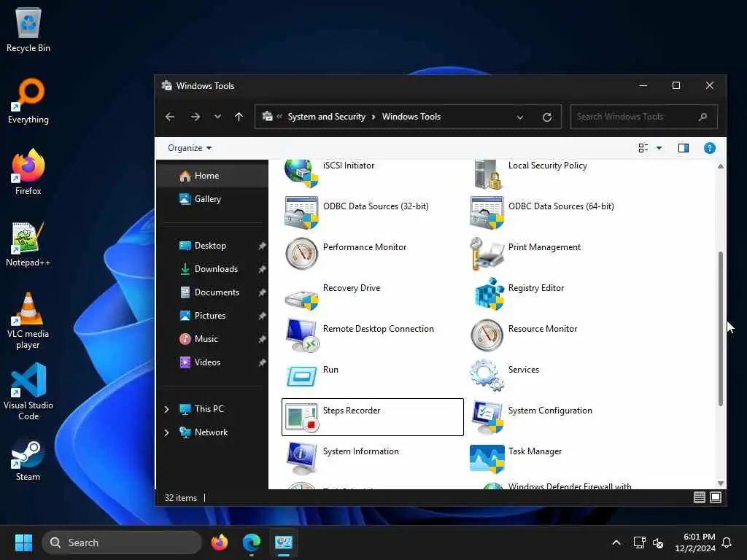Open the System Configuration icon
This screenshot has width=747, height=560.
(487, 417)
